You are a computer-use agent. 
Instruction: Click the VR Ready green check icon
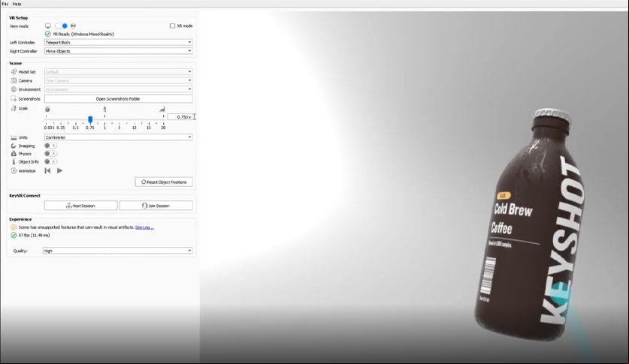pos(48,34)
